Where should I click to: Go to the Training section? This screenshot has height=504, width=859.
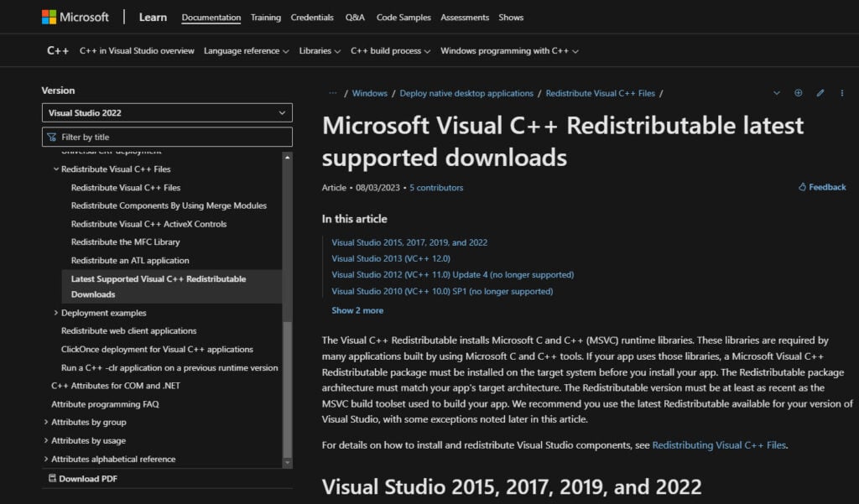pyautogui.click(x=266, y=18)
